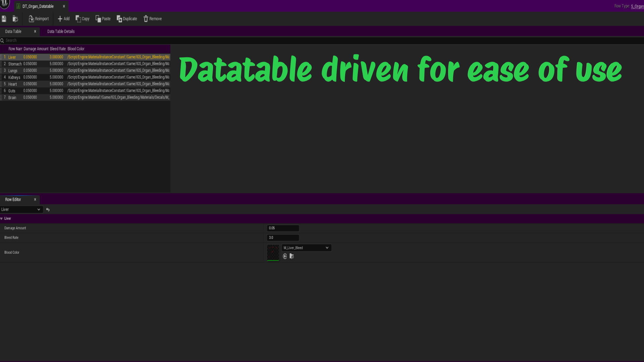The width and height of the screenshot is (644, 362).
Task: Duplicate the selected row
Action: pyautogui.click(x=127, y=19)
